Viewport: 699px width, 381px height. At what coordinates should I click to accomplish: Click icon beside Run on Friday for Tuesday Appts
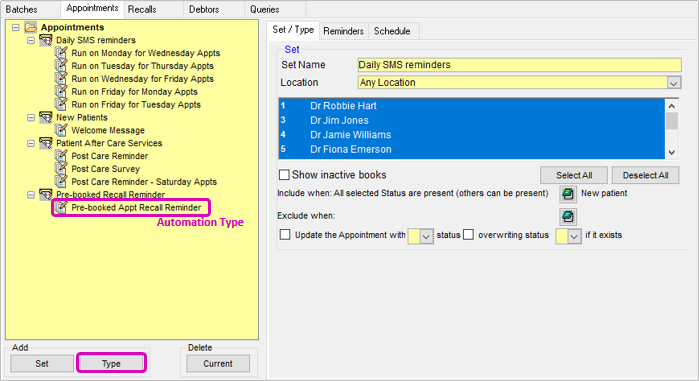pos(61,105)
